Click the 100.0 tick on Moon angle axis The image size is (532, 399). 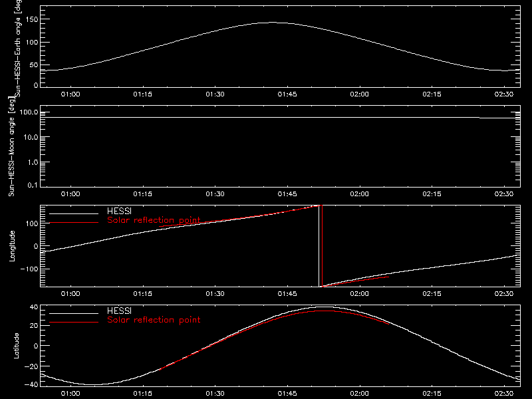click(29, 112)
